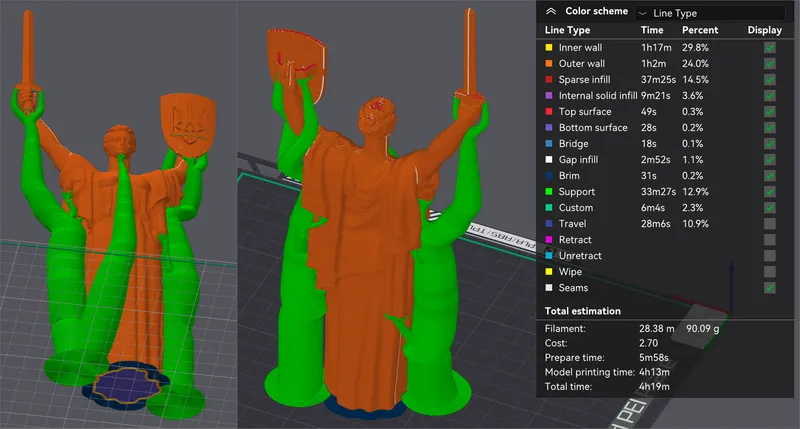Hide Support lines via display checkbox
The image size is (800, 429).
[769, 192]
